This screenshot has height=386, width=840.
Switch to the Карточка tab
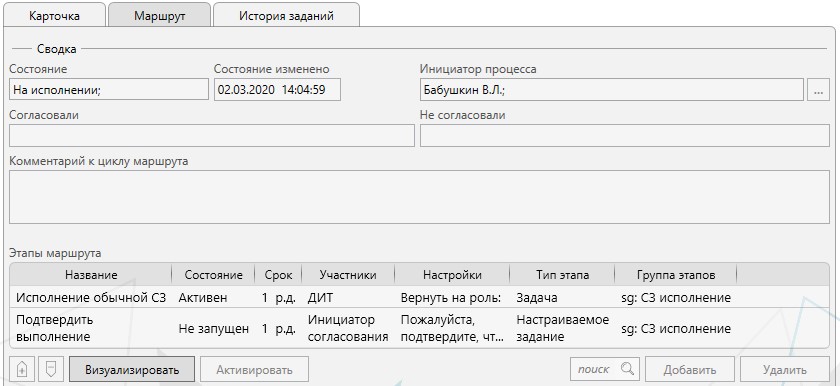tap(55, 16)
